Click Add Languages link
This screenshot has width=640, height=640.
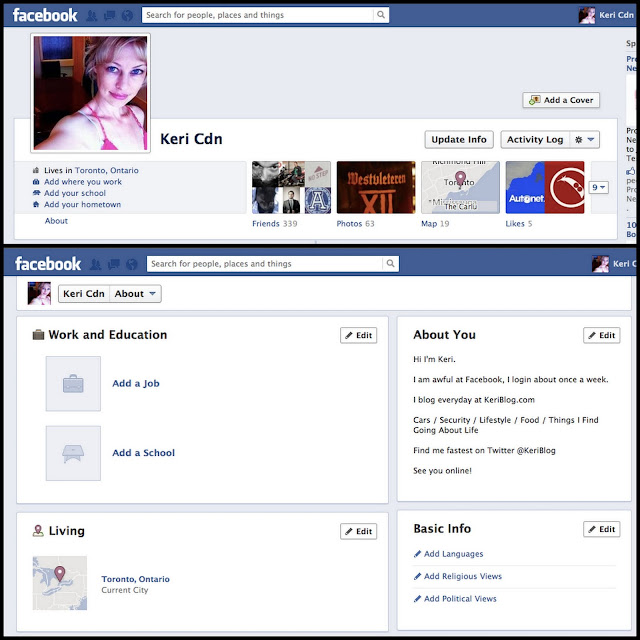point(453,554)
